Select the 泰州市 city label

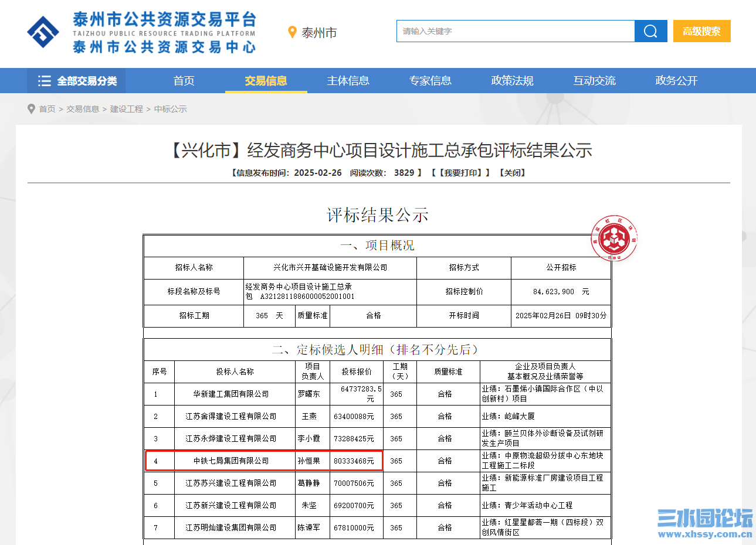[x=319, y=33]
